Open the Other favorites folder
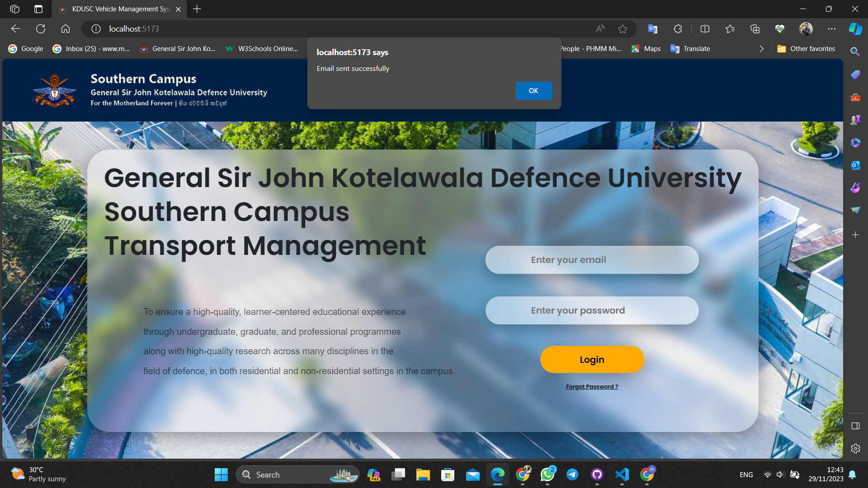Viewport: 868px width, 488px height. coord(806,49)
